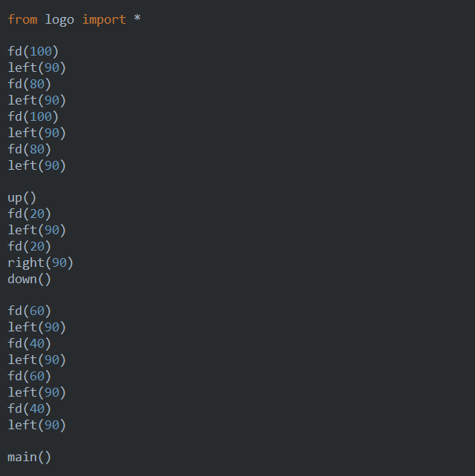Click the last 'fd(40)' line

(29, 409)
